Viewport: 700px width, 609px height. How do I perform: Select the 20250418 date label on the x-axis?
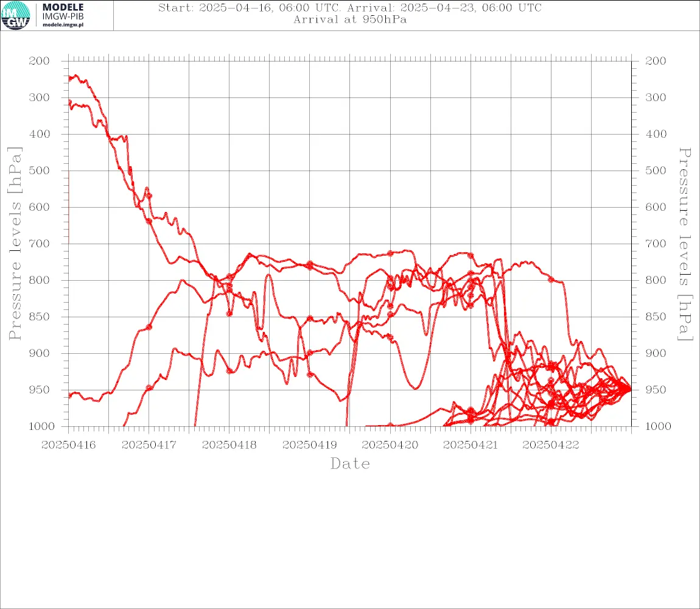coord(229,445)
